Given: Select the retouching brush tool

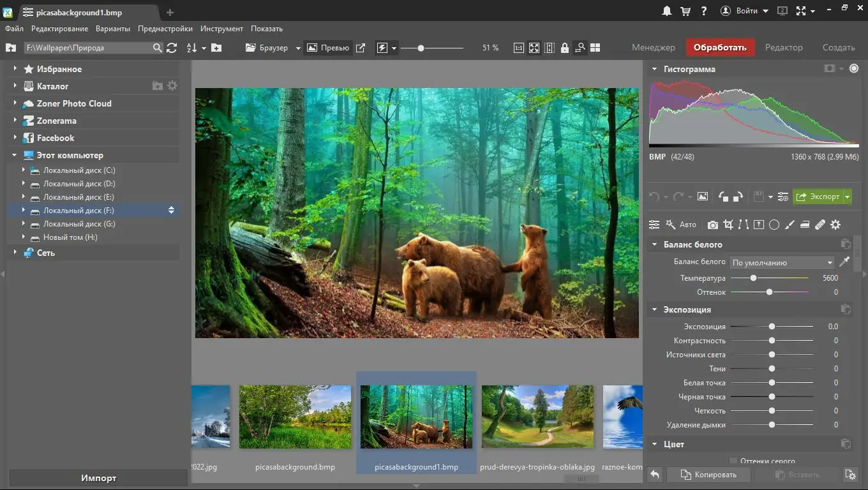Looking at the screenshot, I should (789, 225).
